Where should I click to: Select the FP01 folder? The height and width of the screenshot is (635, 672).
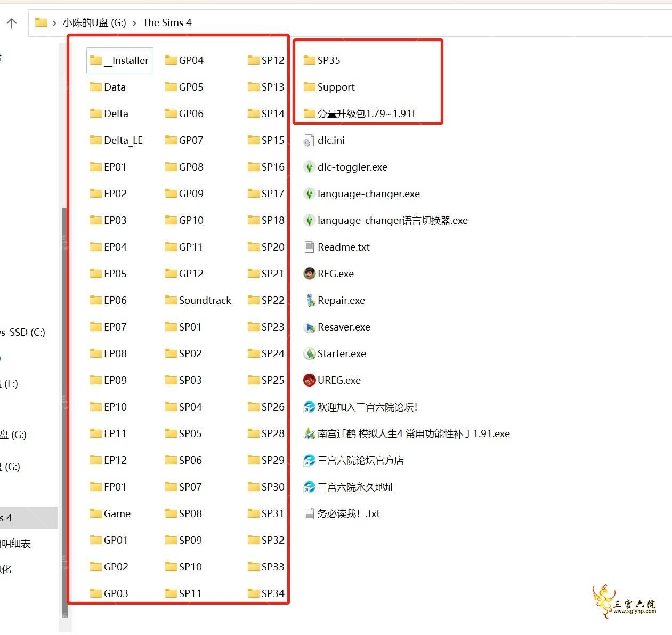(x=108, y=487)
